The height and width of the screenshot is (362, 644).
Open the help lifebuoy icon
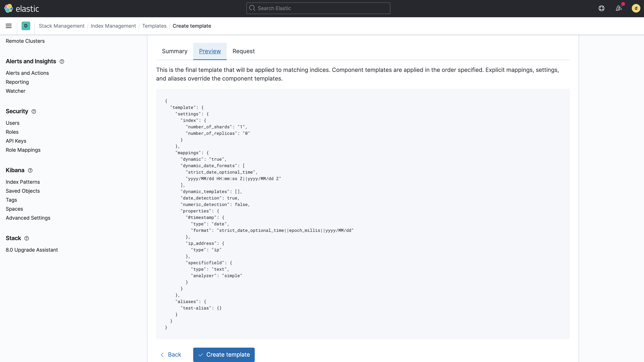[x=601, y=8]
